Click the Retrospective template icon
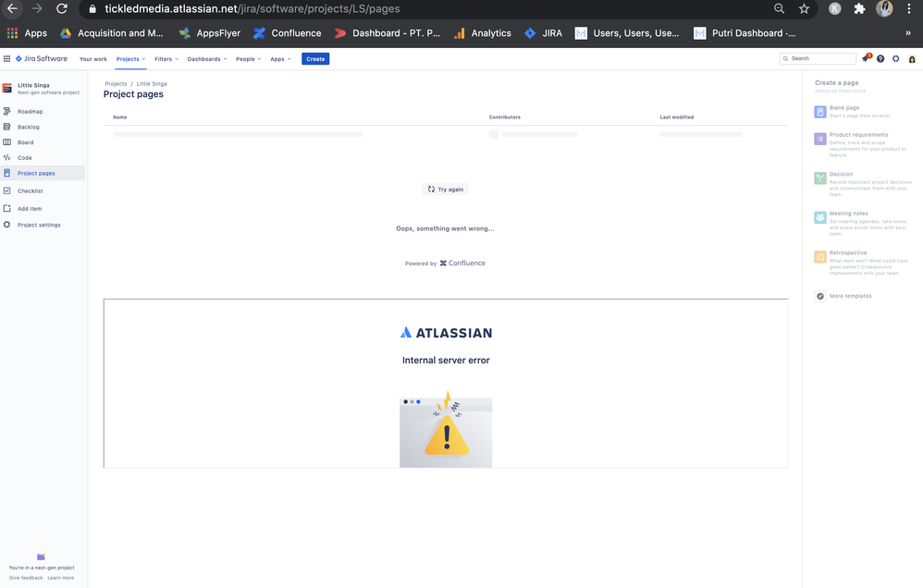The width and height of the screenshot is (923, 588). tap(820, 257)
